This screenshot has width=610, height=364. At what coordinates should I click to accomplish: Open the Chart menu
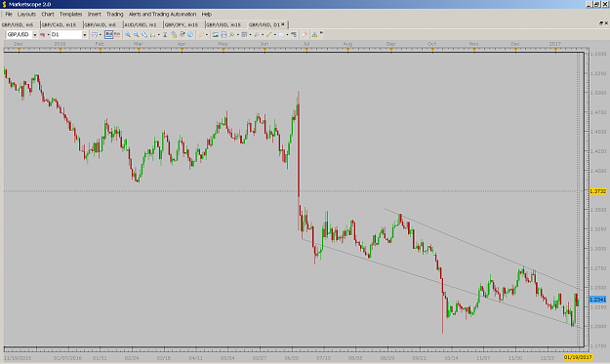pos(48,14)
